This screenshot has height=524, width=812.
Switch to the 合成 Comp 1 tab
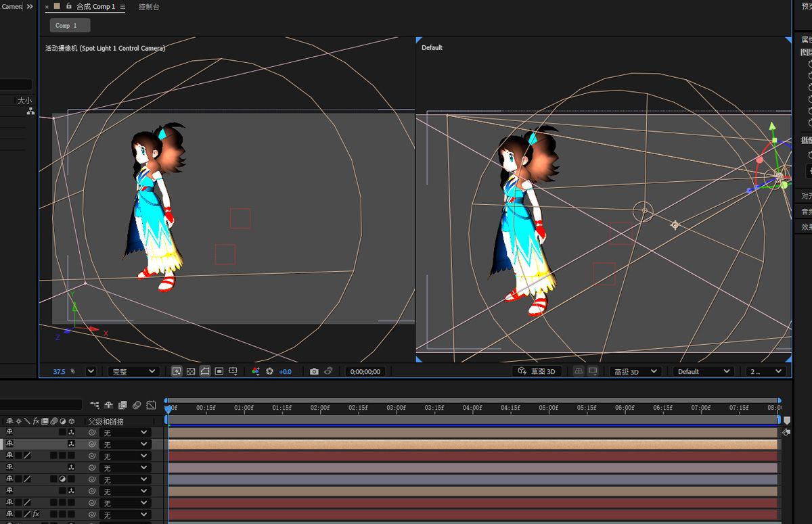pyautogui.click(x=95, y=7)
